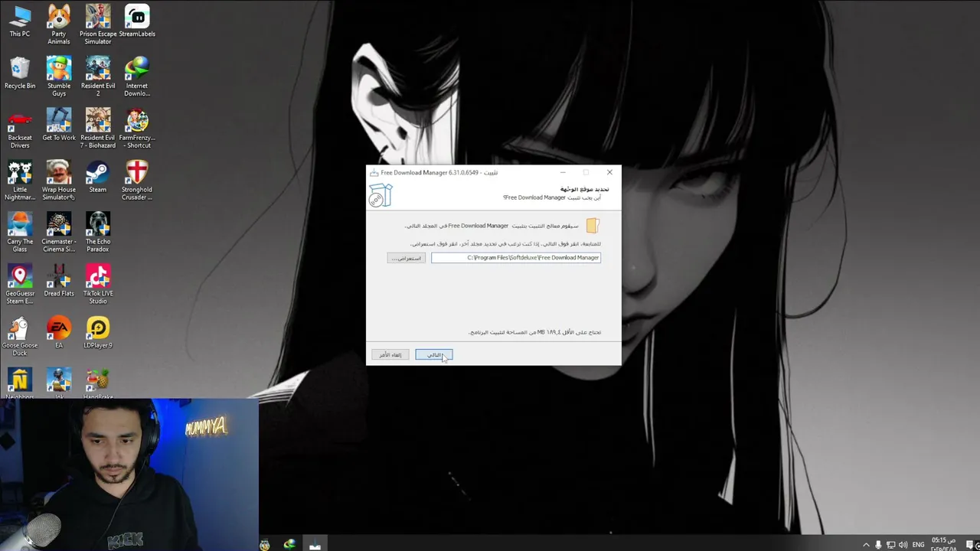This screenshot has height=551, width=980.
Task: Click the ENG language indicator
Action: point(918,545)
